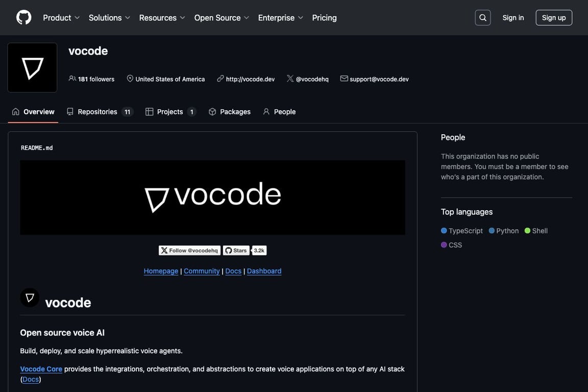Switch to the Repositories tab
This screenshot has height=392, width=588.
click(100, 112)
